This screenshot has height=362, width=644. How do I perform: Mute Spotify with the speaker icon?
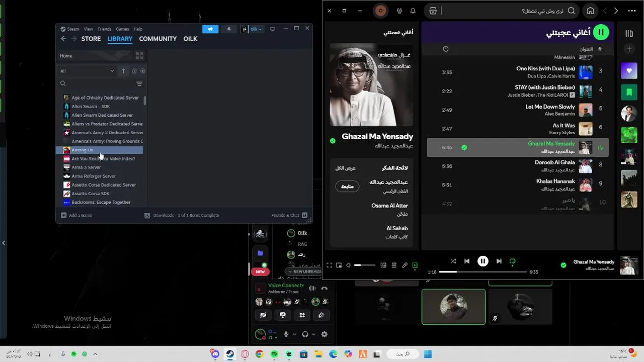[348, 265]
